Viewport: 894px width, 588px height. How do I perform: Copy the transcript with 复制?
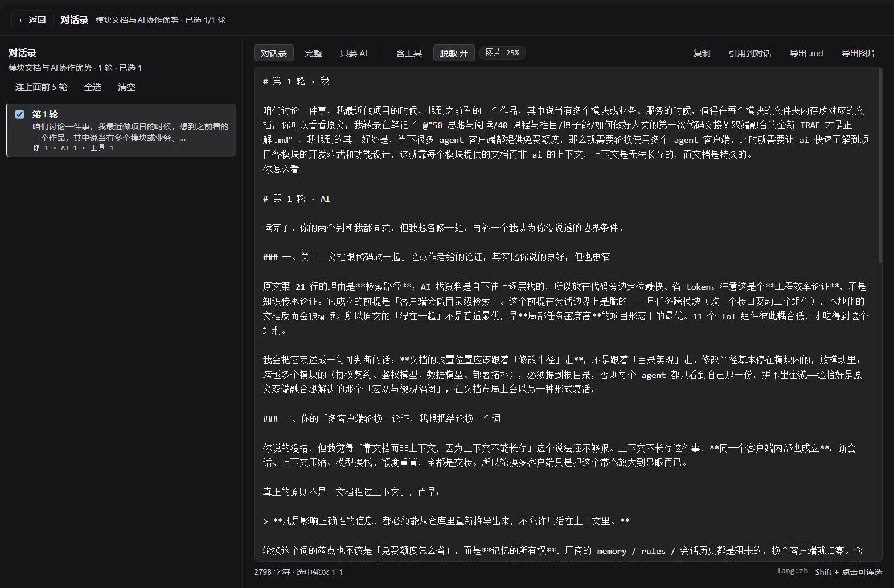click(702, 53)
